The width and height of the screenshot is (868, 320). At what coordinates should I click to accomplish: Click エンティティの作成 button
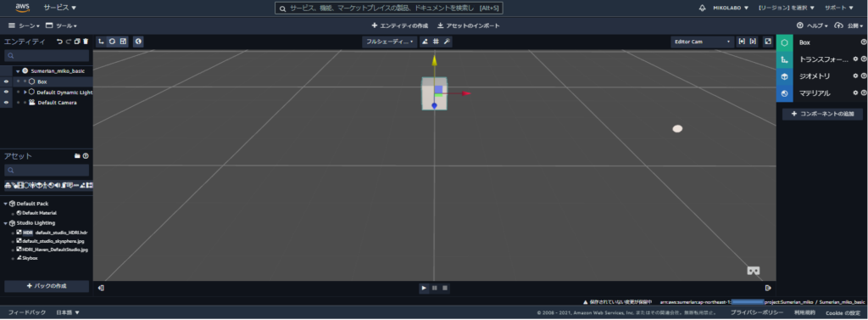tap(400, 26)
